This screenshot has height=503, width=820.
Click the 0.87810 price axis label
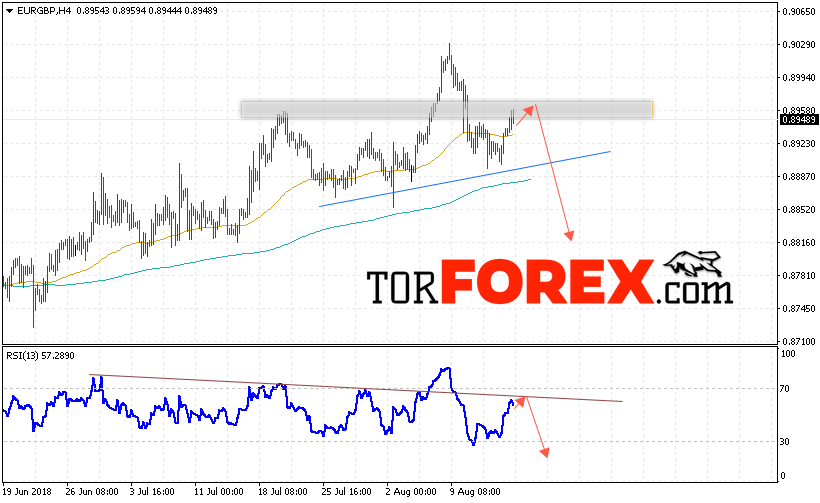[x=799, y=276]
